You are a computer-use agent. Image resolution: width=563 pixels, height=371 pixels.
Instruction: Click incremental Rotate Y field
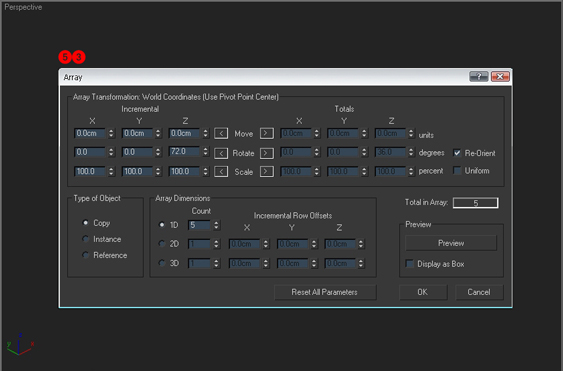coord(137,152)
